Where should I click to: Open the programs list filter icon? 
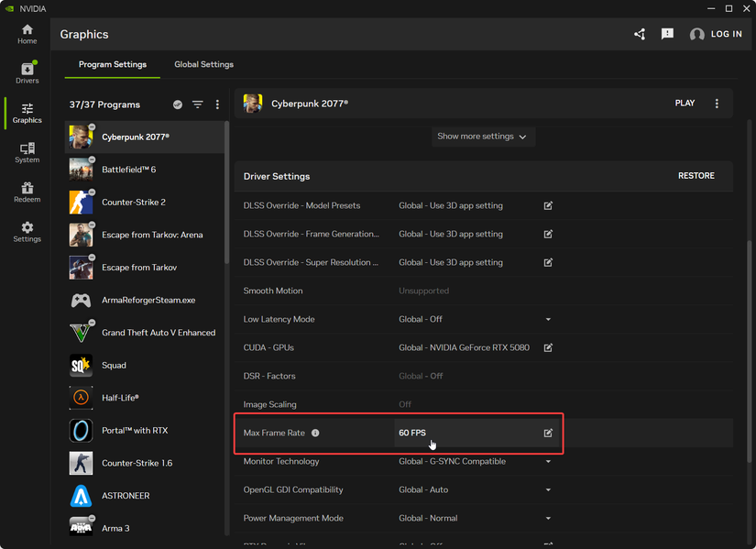pos(198,104)
